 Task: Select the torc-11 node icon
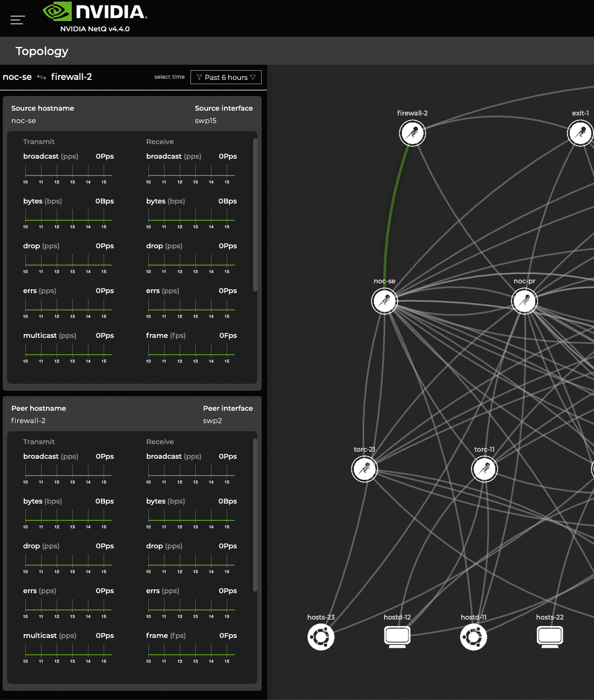[x=484, y=468]
